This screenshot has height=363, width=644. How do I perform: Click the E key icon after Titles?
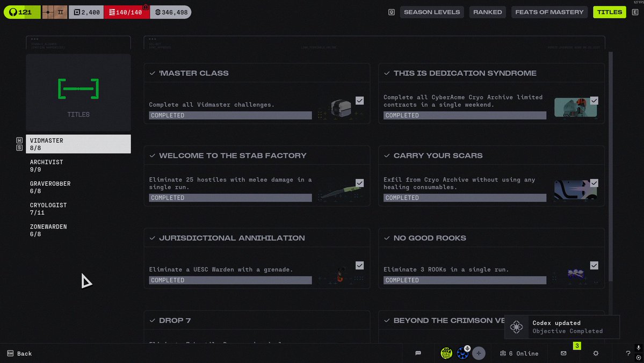click(635, 12)
